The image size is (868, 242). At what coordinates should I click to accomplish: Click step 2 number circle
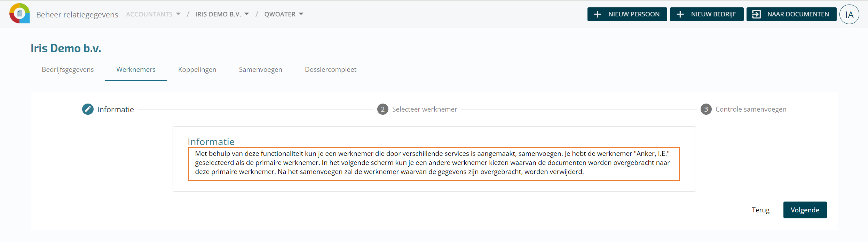click(383, 109)
